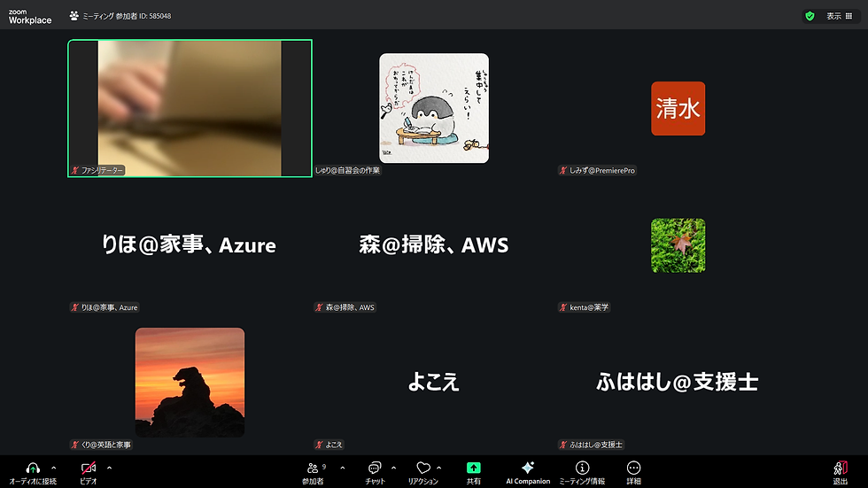Select the facilitator's video tile
The width and height of the screenshot is (868, 488).
click(x=190, y=108)
